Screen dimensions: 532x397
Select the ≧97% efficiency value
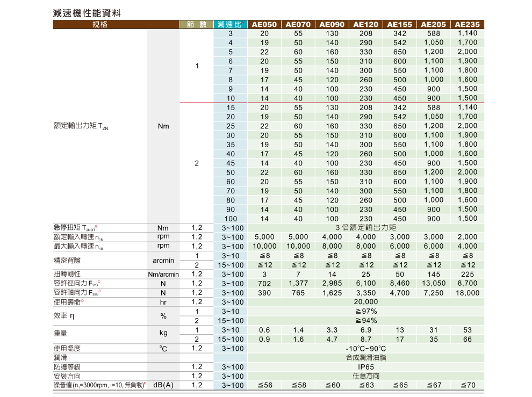[x=366, y=311]
